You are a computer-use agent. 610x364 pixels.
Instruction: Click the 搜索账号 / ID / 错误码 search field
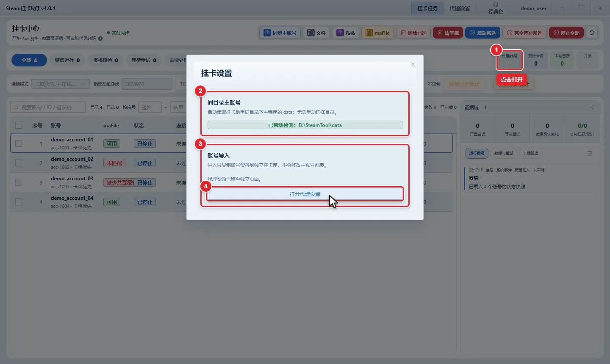pyautogui.click(x=48, y=107)
